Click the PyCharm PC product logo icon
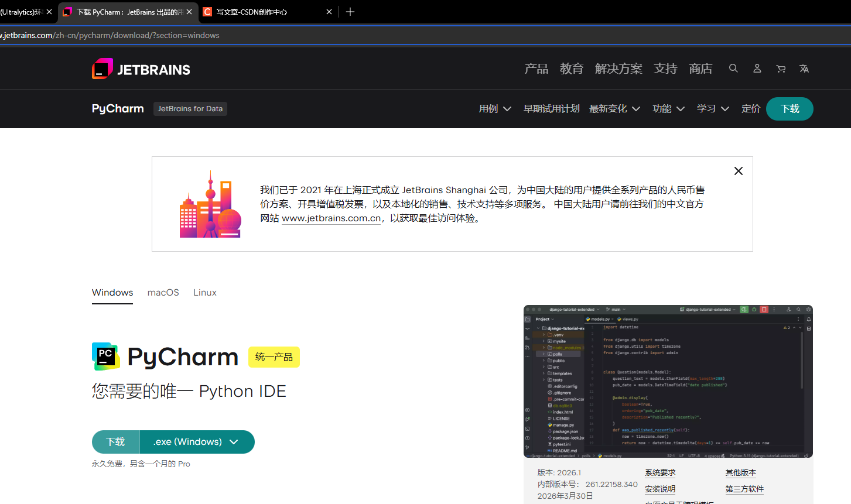851x504 pixels. (106, 356)
